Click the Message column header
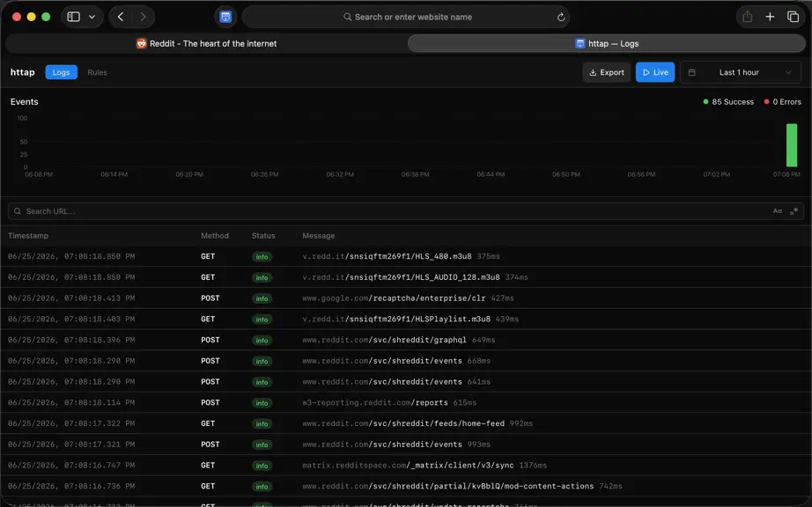 (x=319, y=235)
